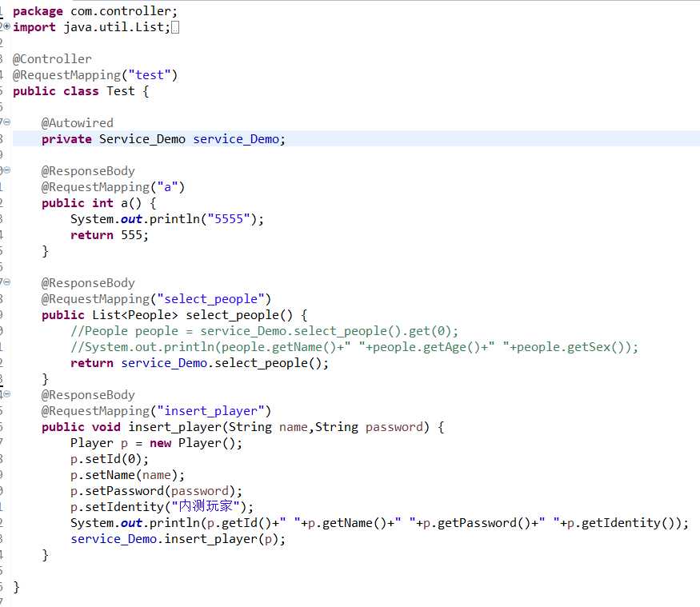Place cursor on 'import java.util.List;'
Screen dimensions: 700x607
coord(91,27)
